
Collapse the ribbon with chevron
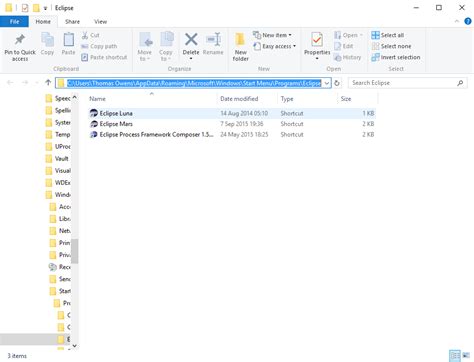click(x=456, y=21)
